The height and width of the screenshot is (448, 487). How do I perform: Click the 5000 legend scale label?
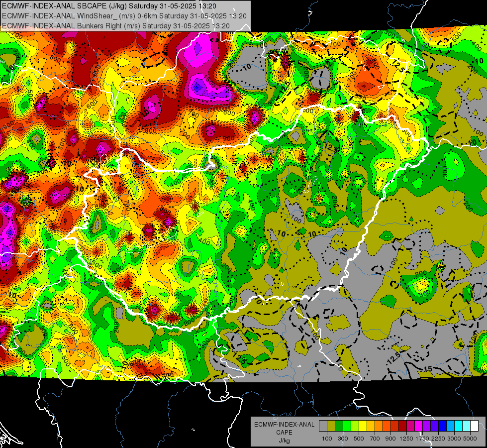[x=470, y=439]
